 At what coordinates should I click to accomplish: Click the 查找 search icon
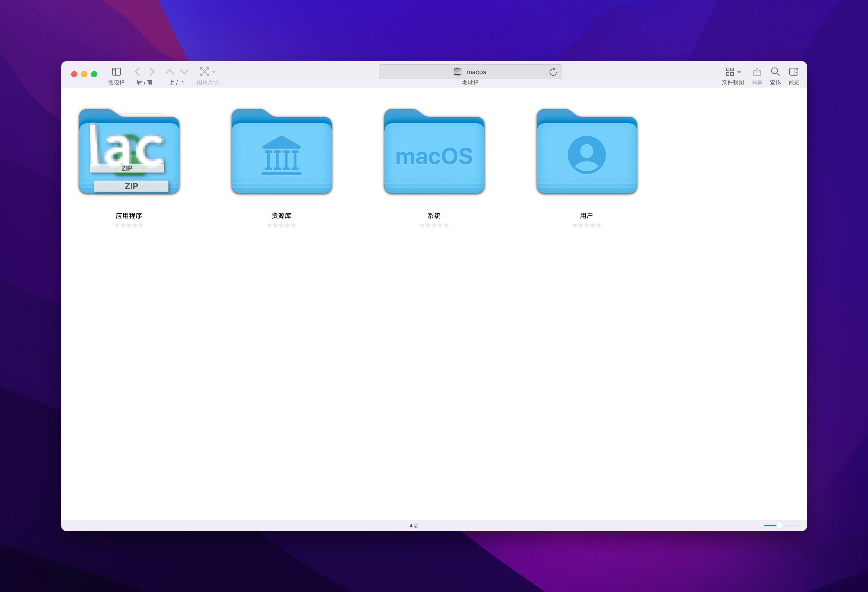pos(774,71)
